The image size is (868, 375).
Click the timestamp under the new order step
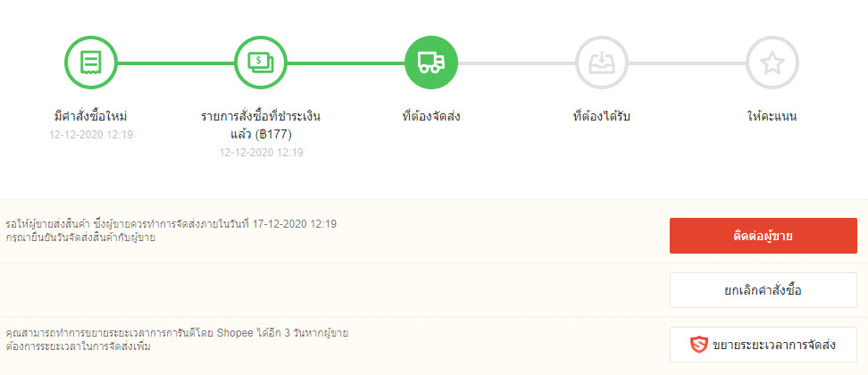(90, 135)
